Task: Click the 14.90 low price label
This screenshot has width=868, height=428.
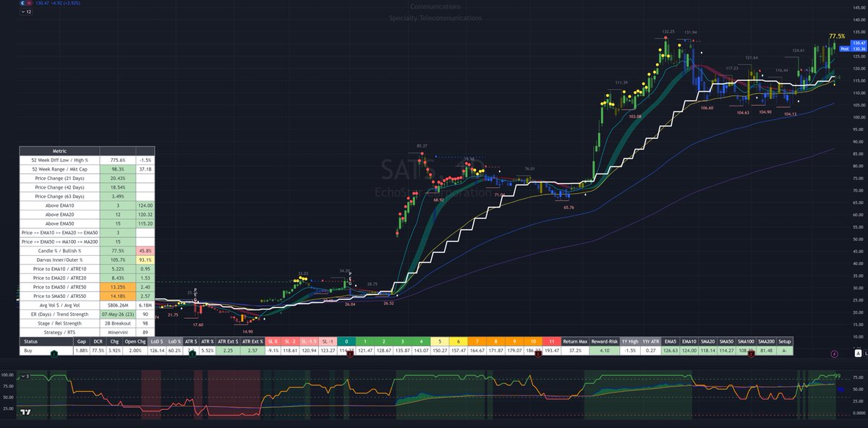Action: coord(247,330)
